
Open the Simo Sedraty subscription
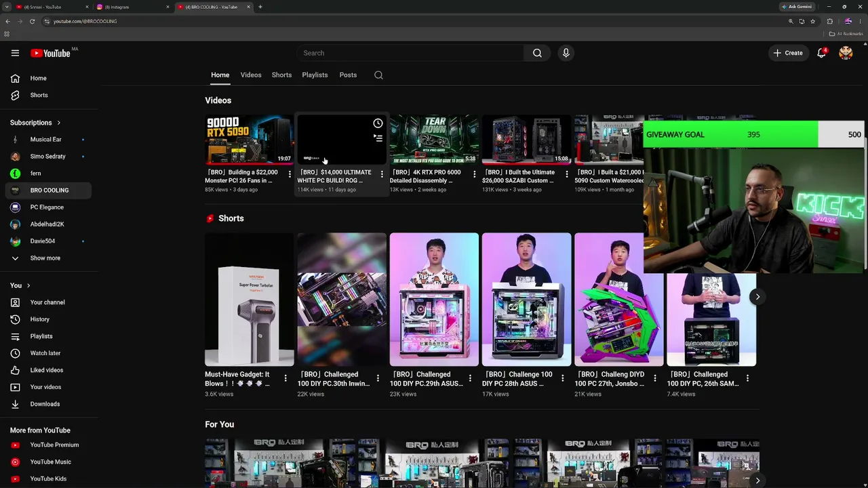[49, 157]
